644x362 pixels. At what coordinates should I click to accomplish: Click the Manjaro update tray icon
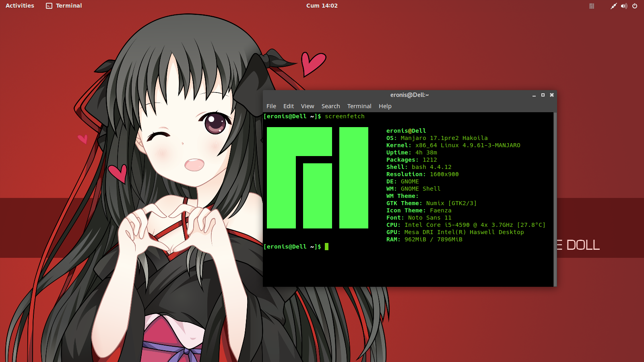pyautogui.click(x=592, y=6)
